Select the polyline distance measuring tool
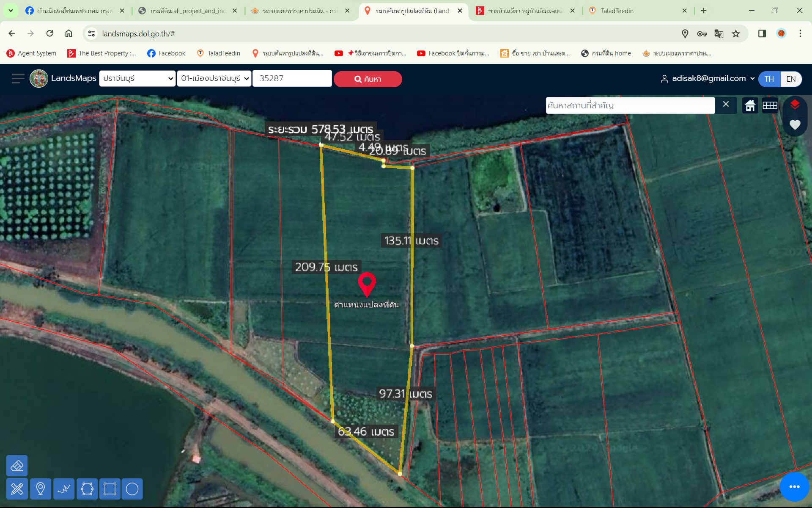The height and width of the screenshot is (508, 812). [64, 489]
